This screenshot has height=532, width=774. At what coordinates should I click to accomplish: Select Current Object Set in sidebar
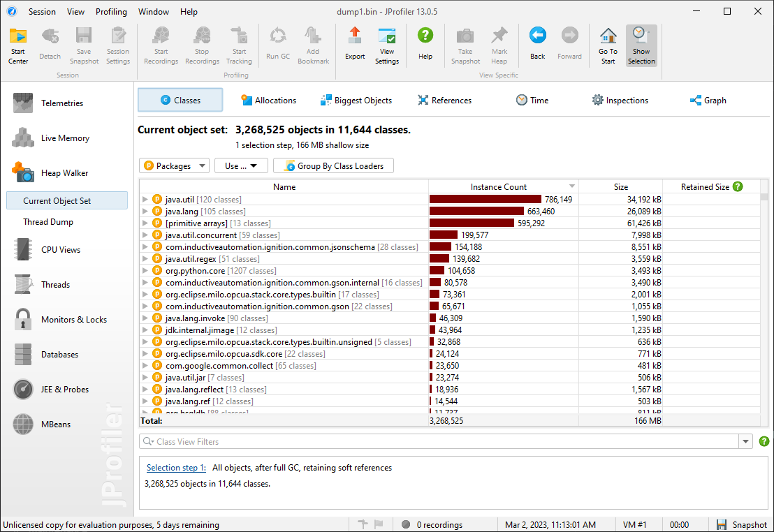[x=67, y=201]
